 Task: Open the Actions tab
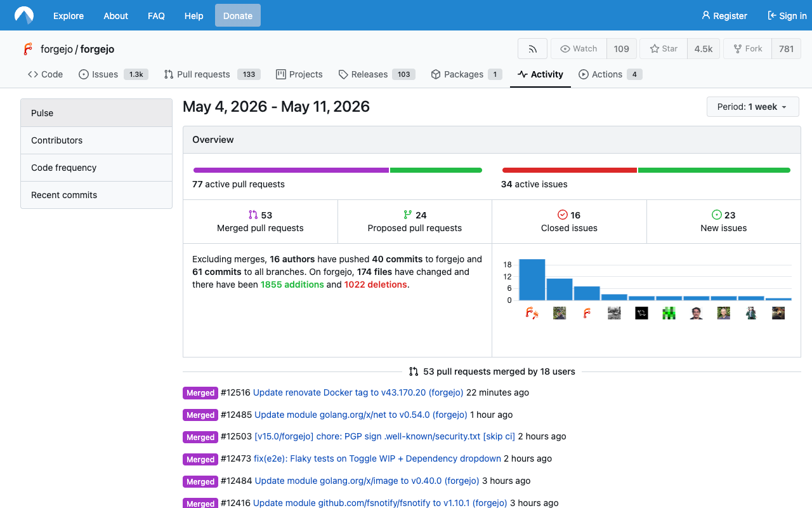[x=610, y=74]
